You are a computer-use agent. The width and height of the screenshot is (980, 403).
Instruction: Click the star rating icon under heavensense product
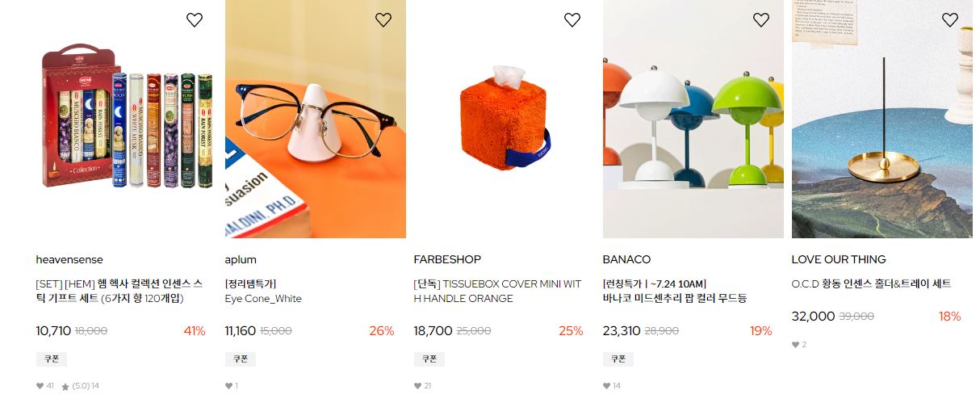click(x=65, y=387)
